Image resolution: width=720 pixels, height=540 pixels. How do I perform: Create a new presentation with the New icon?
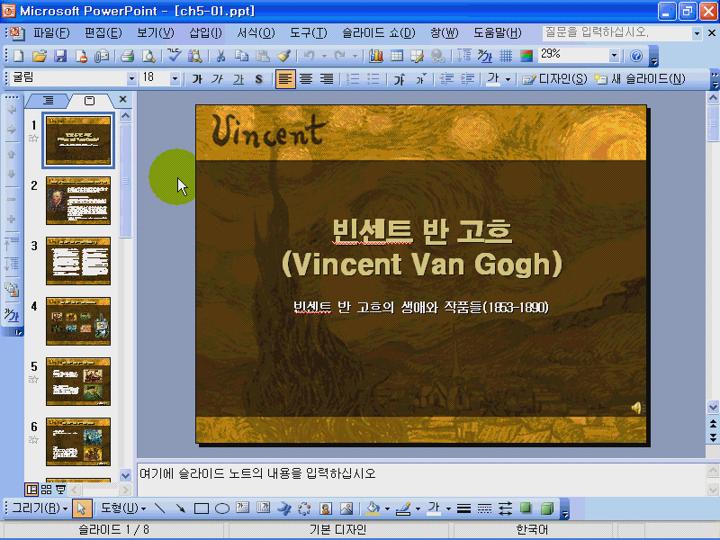click(18, 56)
